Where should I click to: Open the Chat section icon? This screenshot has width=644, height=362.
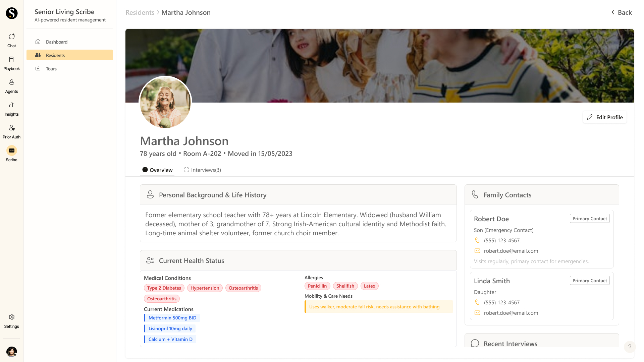[x=12, y=36]
